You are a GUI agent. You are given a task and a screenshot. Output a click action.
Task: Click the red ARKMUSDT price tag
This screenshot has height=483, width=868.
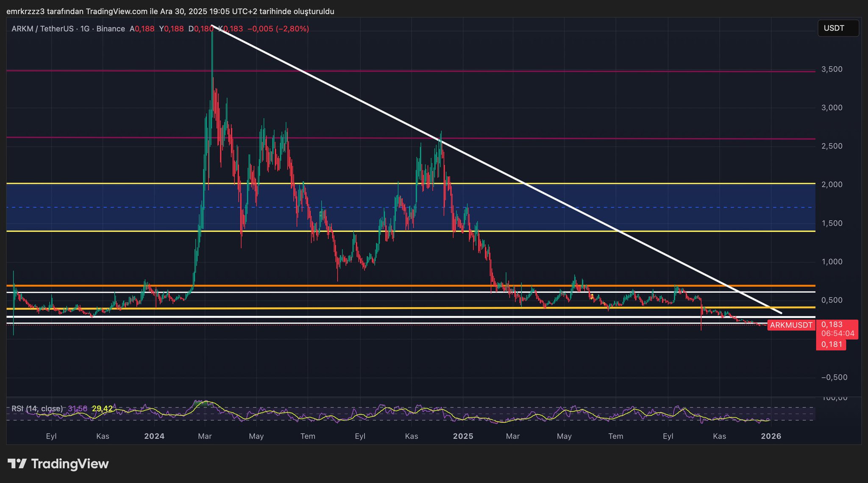tap(791, 325)
